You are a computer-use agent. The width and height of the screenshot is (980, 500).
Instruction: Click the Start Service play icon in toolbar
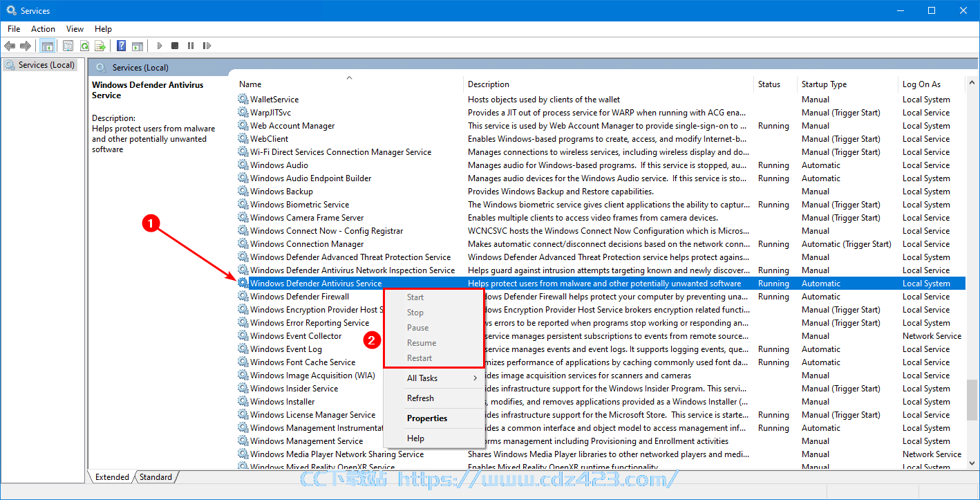coord(159,46)
